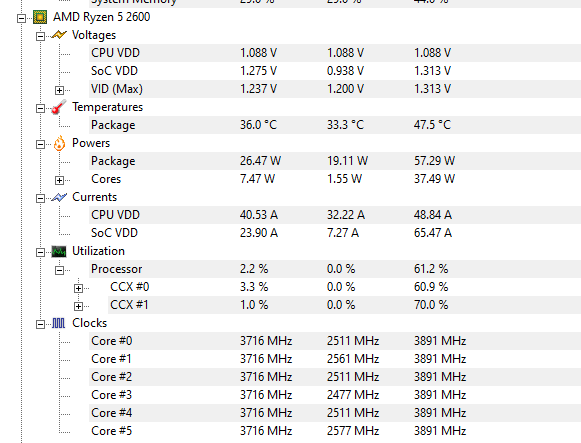This screenshot has width=581, height=443.
Task: Click the Powers flame icon
Action: coord(59,143)
